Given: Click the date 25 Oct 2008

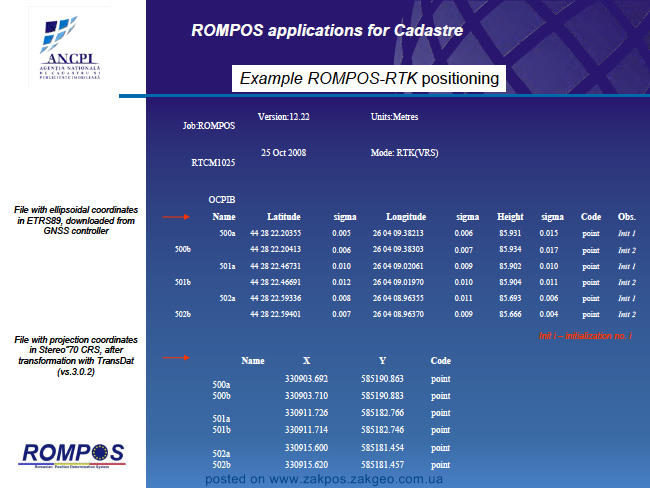Looking at the screenshot, I should pos(284,153).
